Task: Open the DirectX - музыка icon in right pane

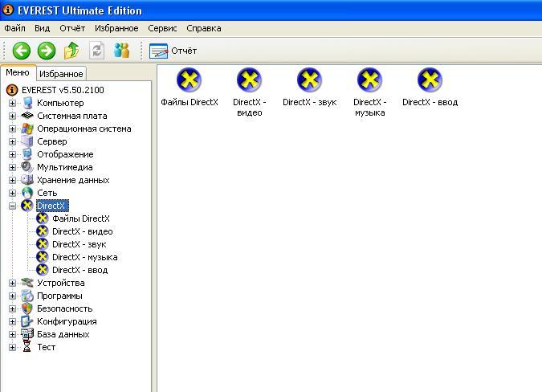Action: (370, 80)
